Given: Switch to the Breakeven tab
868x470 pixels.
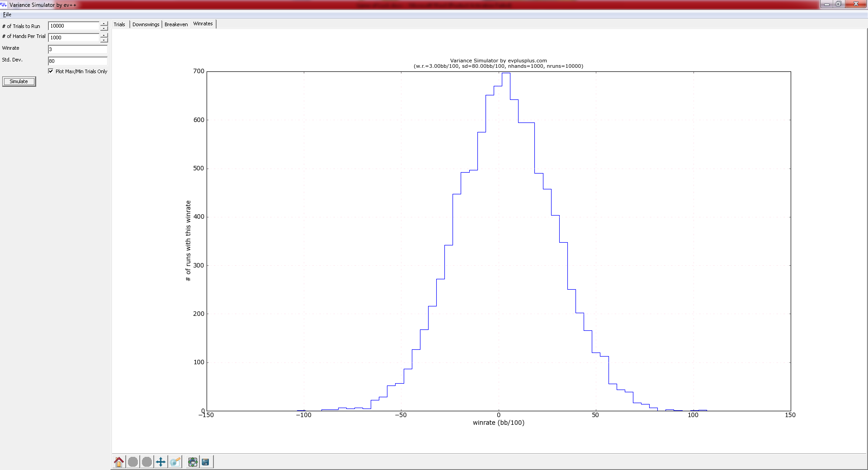Looking at the screenshot, I should pos(176,24).
